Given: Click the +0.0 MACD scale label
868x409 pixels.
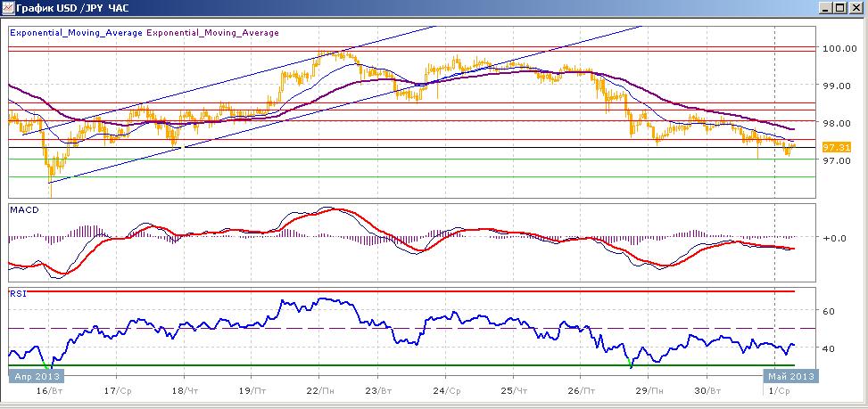Looking at the screenshot, I should 835,238.
